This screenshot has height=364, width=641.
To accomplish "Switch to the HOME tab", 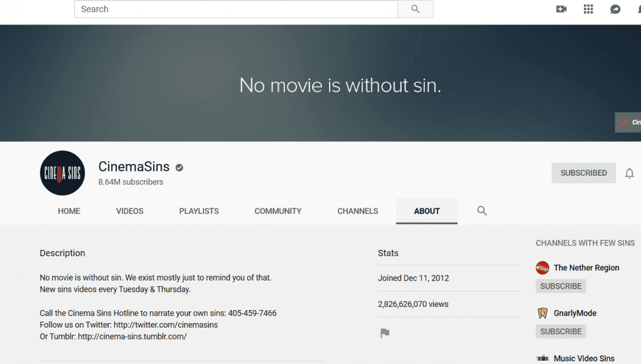I will (x=69, y=211).
